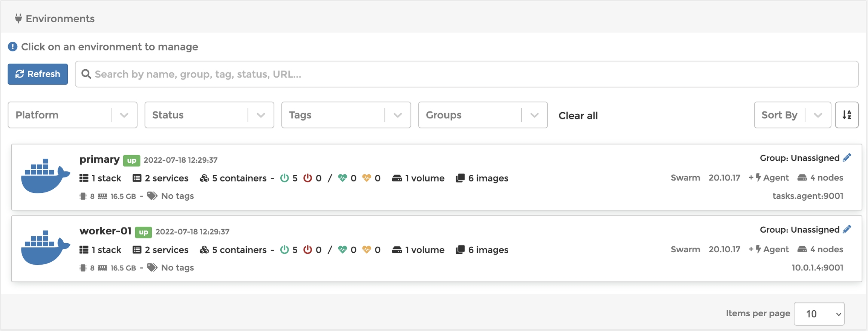Click the images icon in primary row
The height and width of the screenshot is (331, 868).
460,178
